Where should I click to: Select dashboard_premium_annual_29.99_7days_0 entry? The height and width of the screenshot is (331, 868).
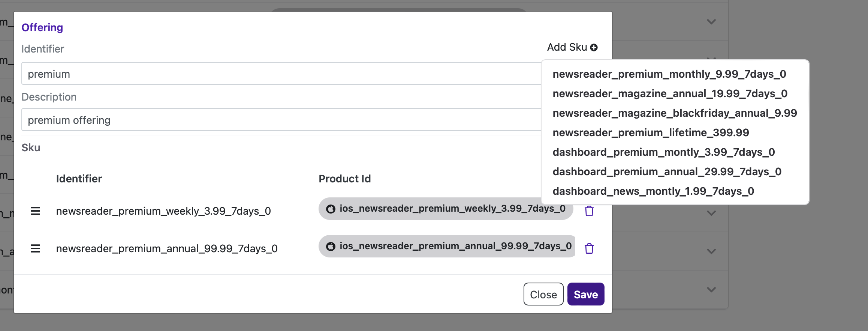pos(667,172)
